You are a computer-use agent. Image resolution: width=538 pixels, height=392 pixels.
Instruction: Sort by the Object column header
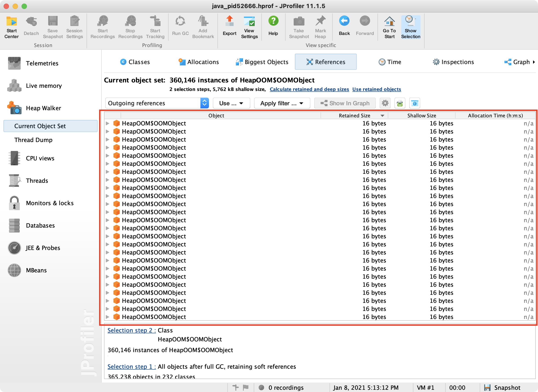(216, 116)
